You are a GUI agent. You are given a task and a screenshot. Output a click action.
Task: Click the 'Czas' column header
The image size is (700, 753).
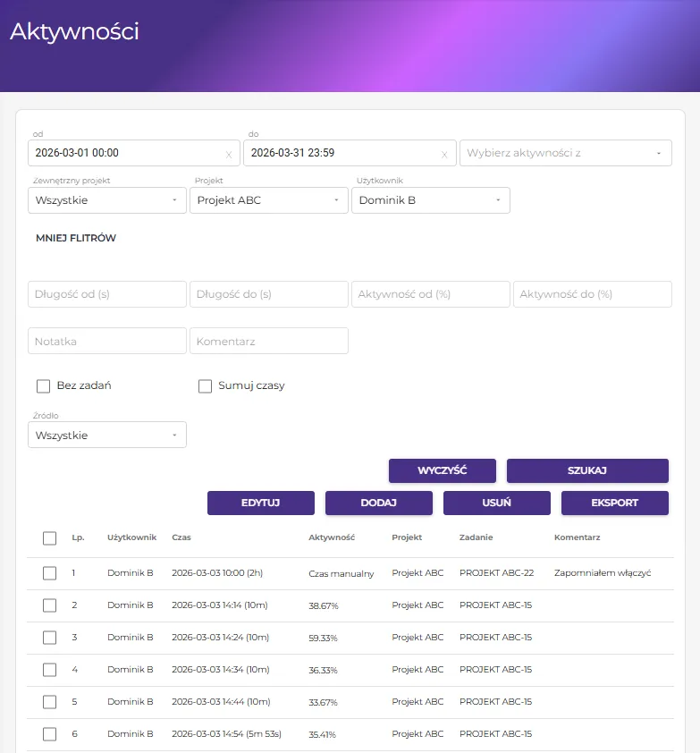click(181, 537)
